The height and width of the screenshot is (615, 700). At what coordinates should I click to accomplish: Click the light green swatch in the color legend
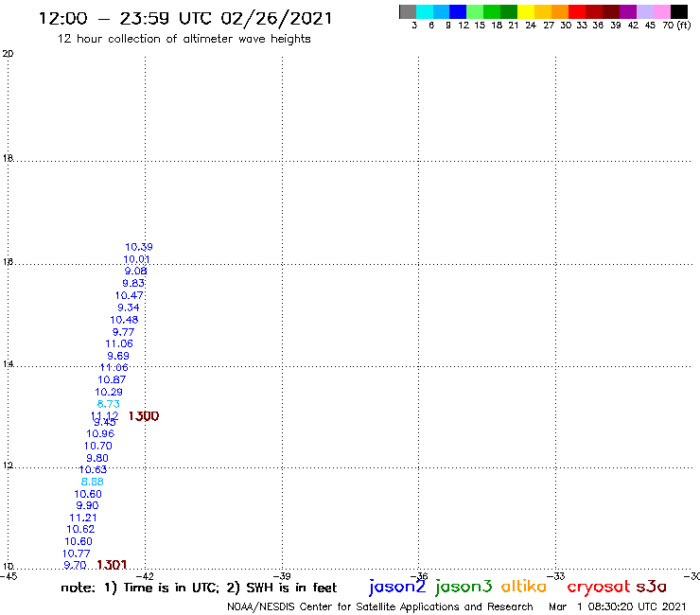475,11
